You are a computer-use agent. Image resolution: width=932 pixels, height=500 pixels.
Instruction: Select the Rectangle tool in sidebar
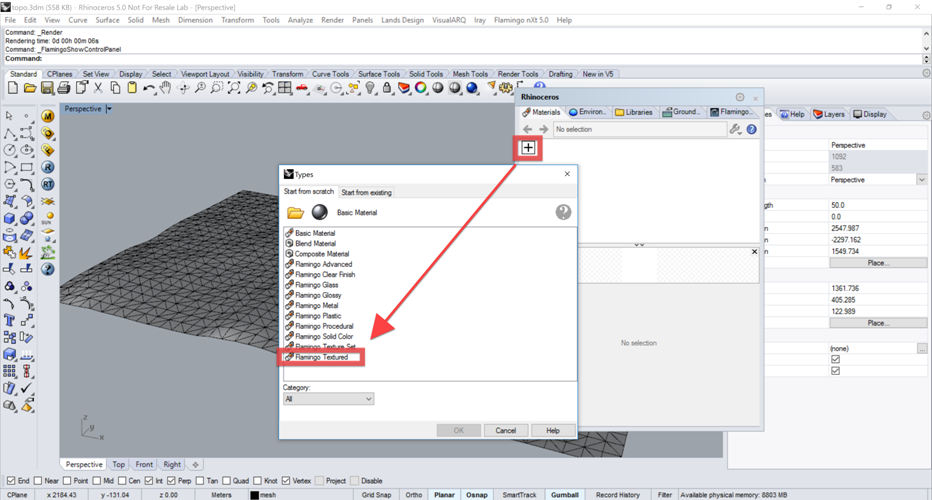click(x=27, y=168)
